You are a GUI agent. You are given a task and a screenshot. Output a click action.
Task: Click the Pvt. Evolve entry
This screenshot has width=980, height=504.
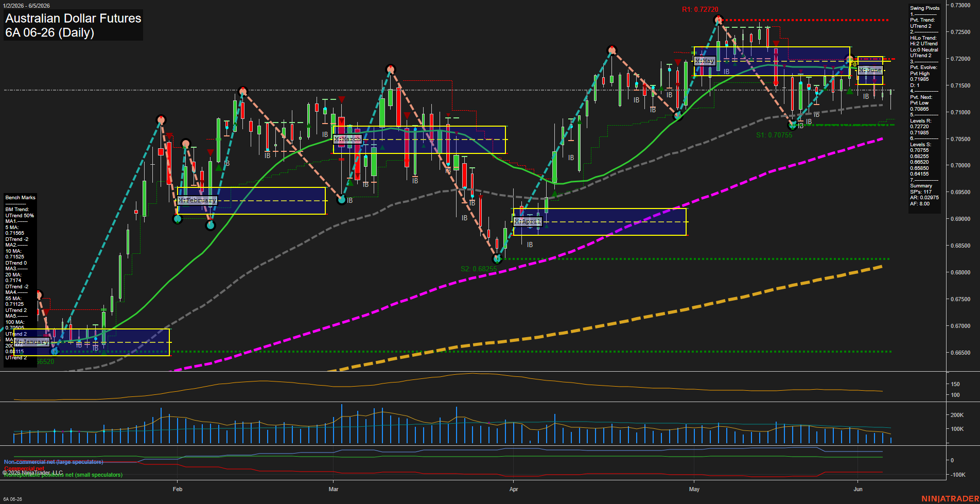click(x=923, y=67)
